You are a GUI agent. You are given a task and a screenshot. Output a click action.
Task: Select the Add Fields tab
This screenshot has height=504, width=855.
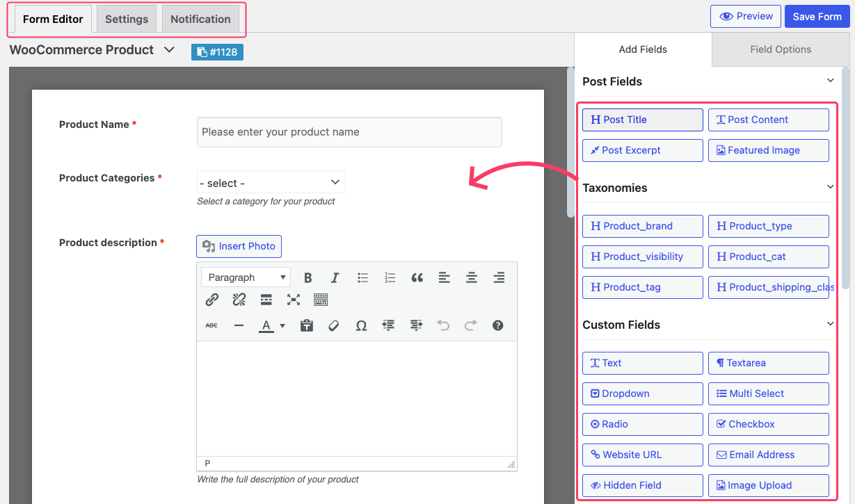point(643,49)
